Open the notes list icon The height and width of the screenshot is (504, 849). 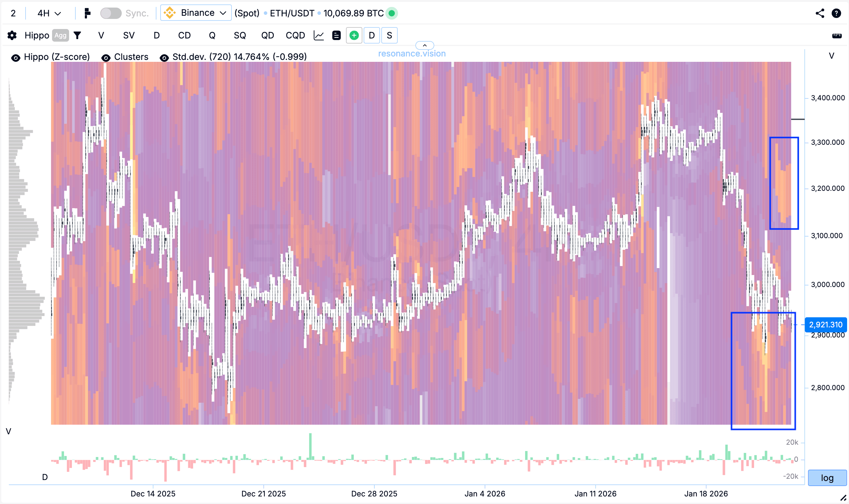click(336, 35)
